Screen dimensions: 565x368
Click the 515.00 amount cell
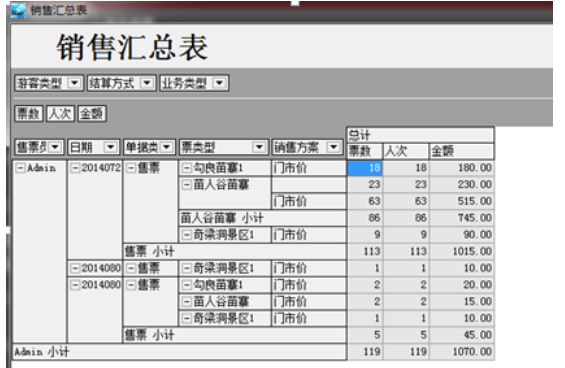tap(461, 201)
